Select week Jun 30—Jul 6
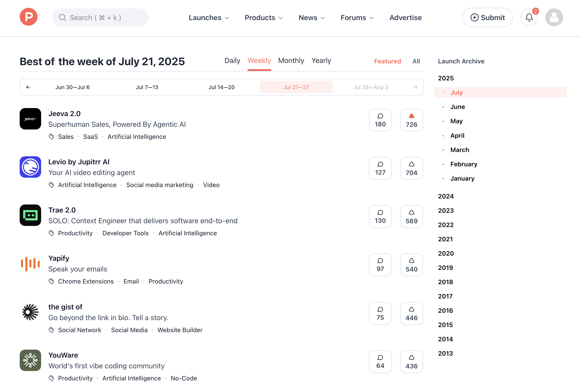This screenshot has width=581, height=392. pyautogui.click(x=72, y=87)
